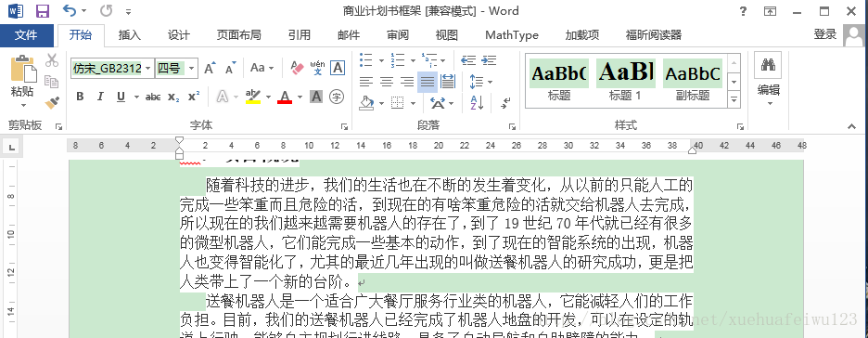
Task: Save the document with floppy disk icon
Action: pyautogui.click(x=42, y=10)
